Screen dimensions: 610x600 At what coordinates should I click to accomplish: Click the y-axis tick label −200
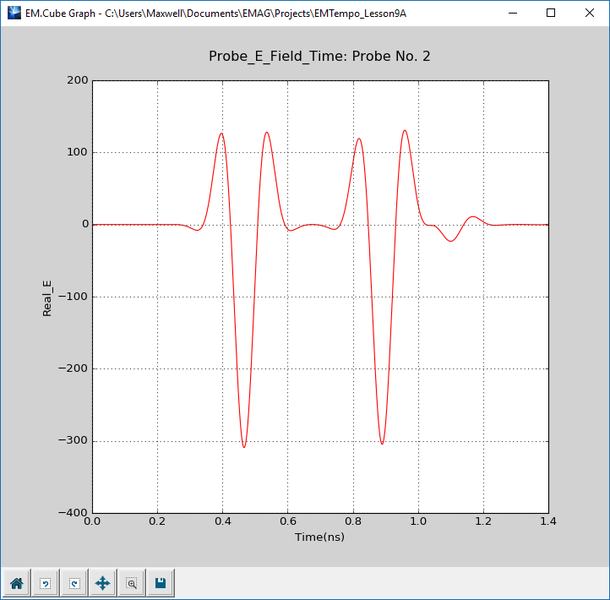click(72, 369)
